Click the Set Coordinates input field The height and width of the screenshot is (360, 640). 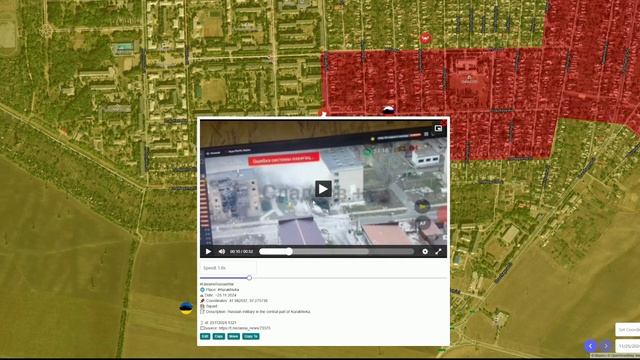pyautogui.click(x=628, y=329)
